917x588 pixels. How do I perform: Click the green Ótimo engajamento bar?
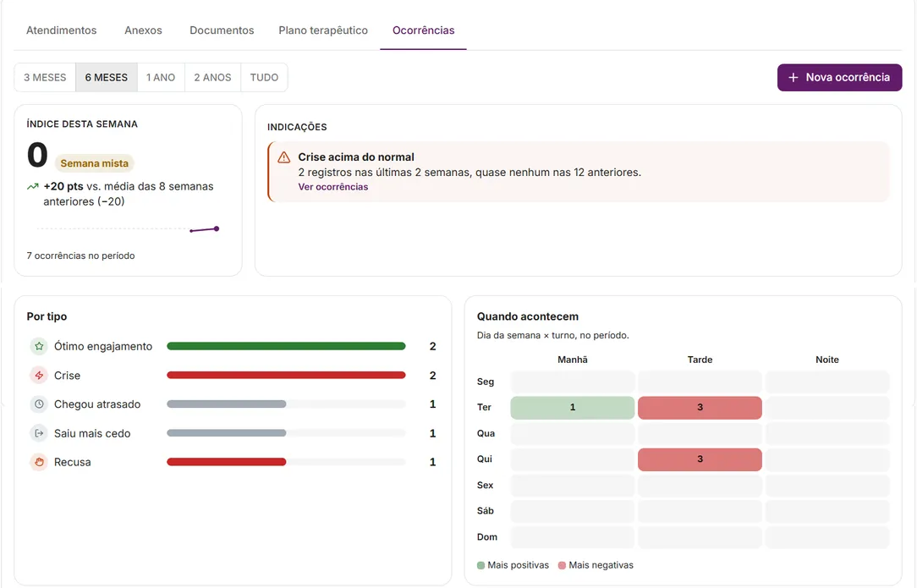pyautogui.click(x=286, y=346)
